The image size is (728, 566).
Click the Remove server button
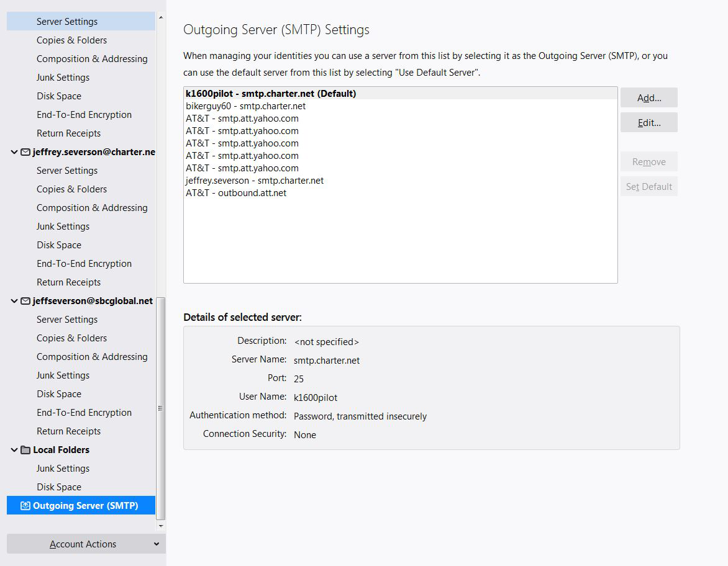coord(649,162)
